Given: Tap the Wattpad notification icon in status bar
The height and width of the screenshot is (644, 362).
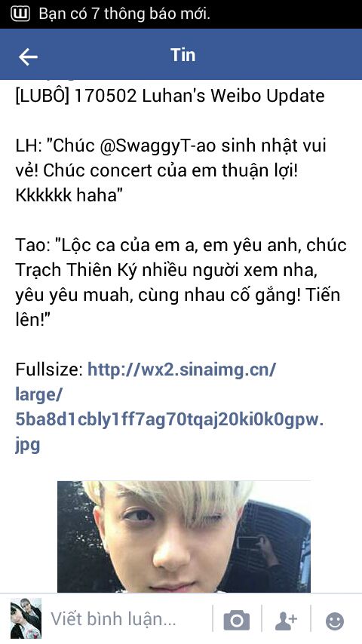Looking at the screenshot, I should click(20, 14).
